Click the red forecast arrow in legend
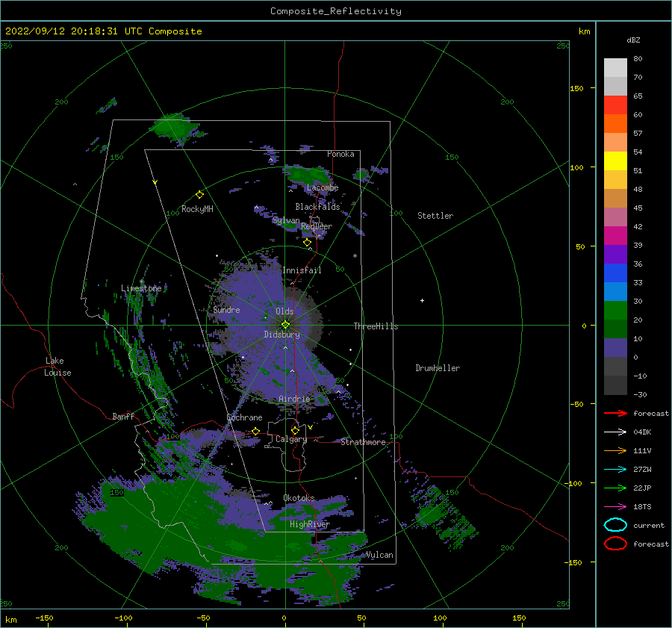The image size is (672, 628). (615, 413)
